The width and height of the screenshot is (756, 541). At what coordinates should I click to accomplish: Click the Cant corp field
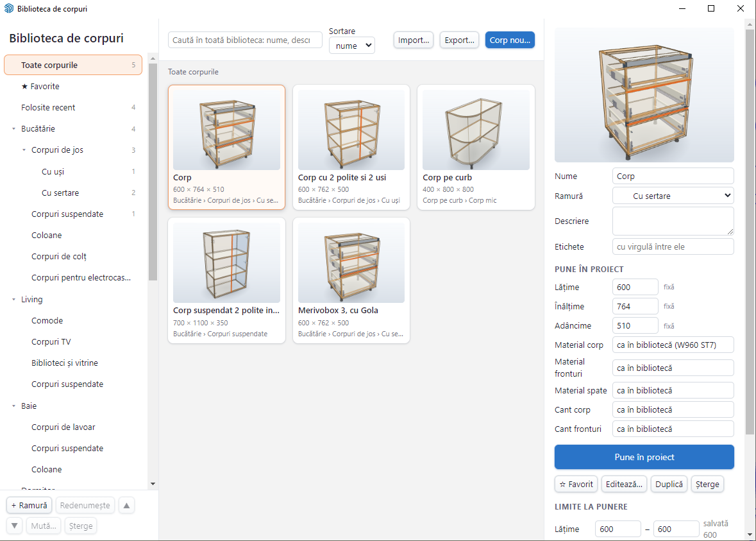click(673, 409)
